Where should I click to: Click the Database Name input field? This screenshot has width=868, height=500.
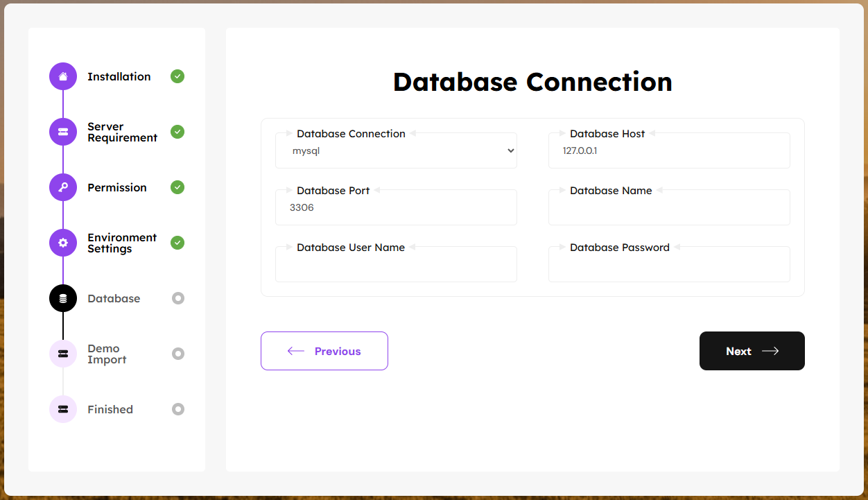coord(668,208)
